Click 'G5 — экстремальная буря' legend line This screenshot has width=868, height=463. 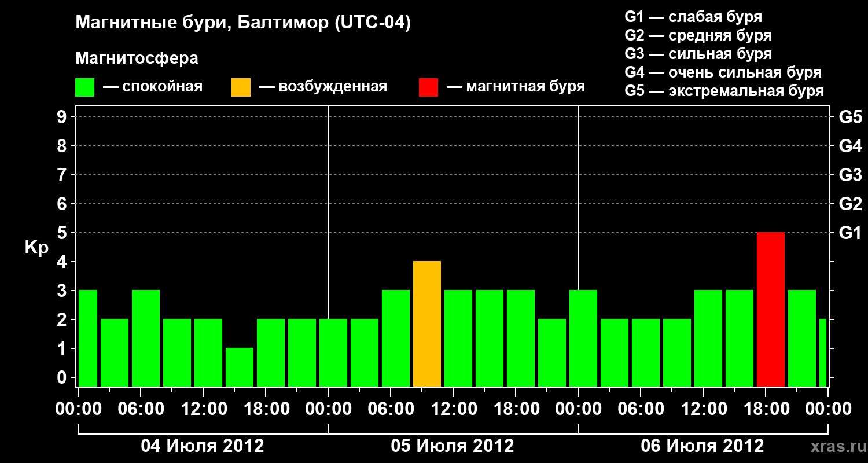point(724,91)
